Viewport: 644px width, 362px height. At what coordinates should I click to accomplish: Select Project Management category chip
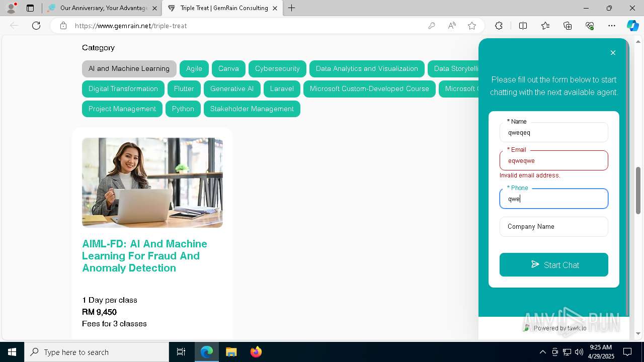[x=122, y=109]
